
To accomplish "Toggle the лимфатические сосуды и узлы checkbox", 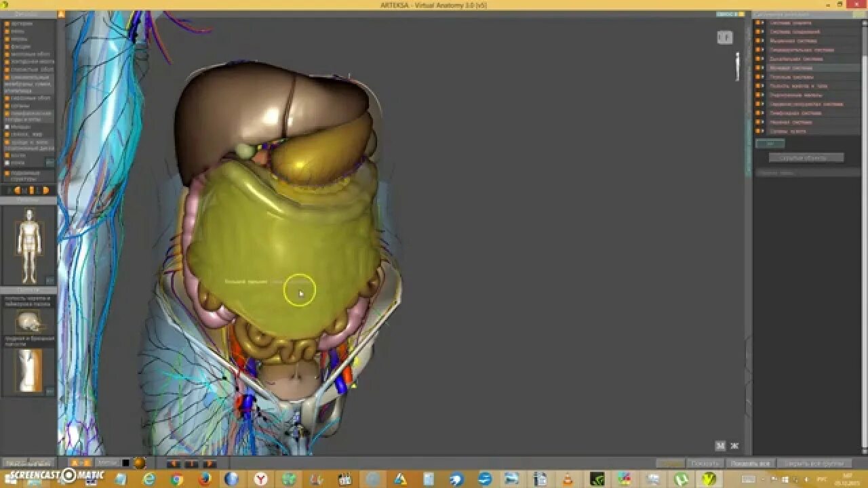I will 7,113.
